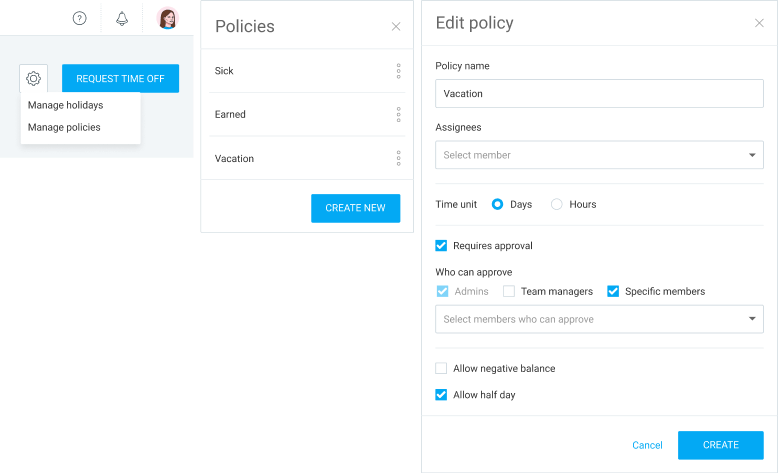The width and height of the screenshot is (778, 473).
Task: Expand the Assignees select member dropdown
Action: 599,155
